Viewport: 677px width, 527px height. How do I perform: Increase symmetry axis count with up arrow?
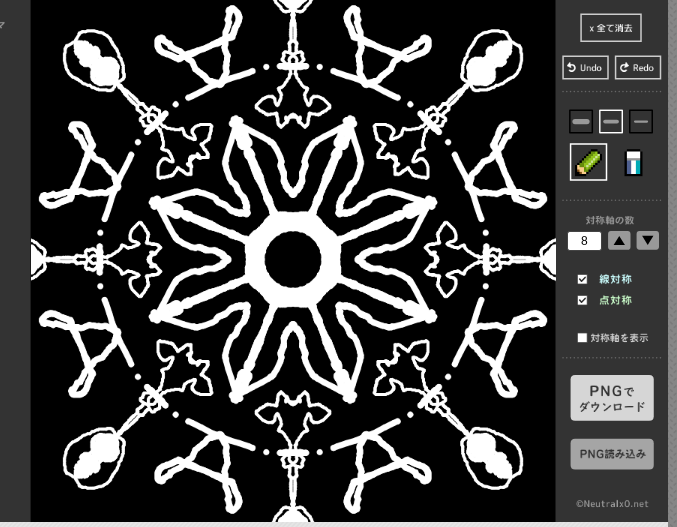click(x=619, y=240)
